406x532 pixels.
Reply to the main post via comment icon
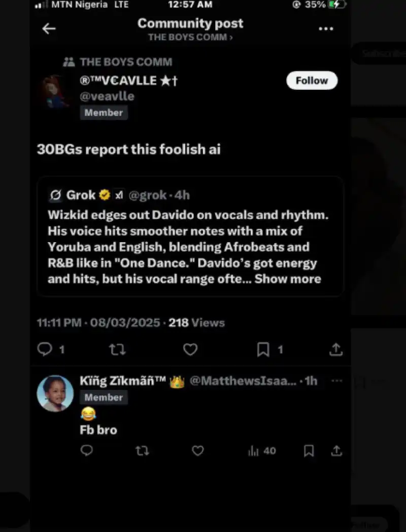coord(45,349)
